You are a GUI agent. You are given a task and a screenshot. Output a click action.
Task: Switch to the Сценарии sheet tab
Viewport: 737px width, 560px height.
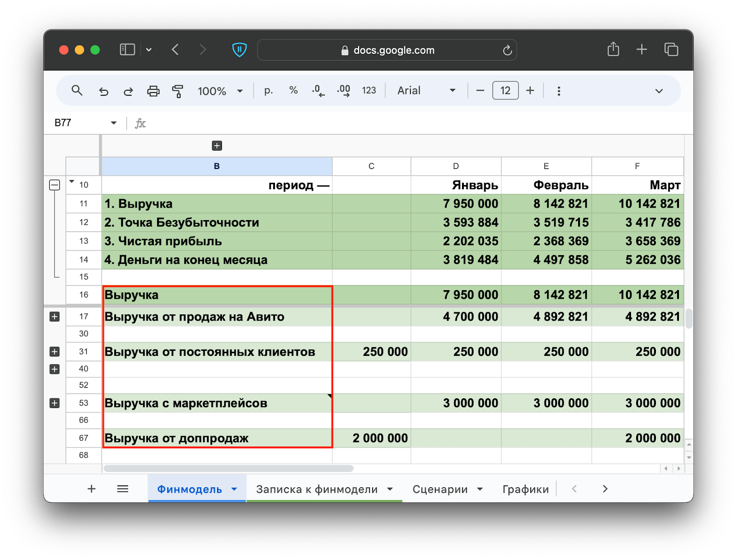coord(440,489)
